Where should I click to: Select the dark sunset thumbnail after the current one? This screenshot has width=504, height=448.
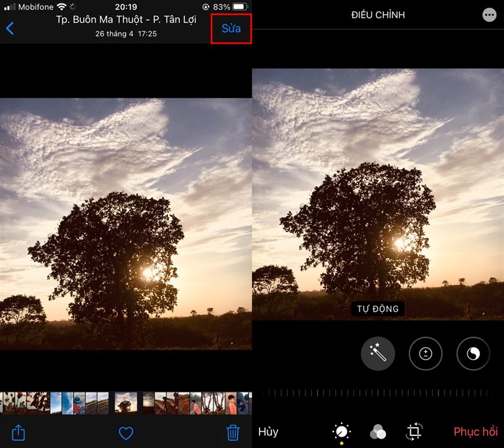click(x=149, y=403)
